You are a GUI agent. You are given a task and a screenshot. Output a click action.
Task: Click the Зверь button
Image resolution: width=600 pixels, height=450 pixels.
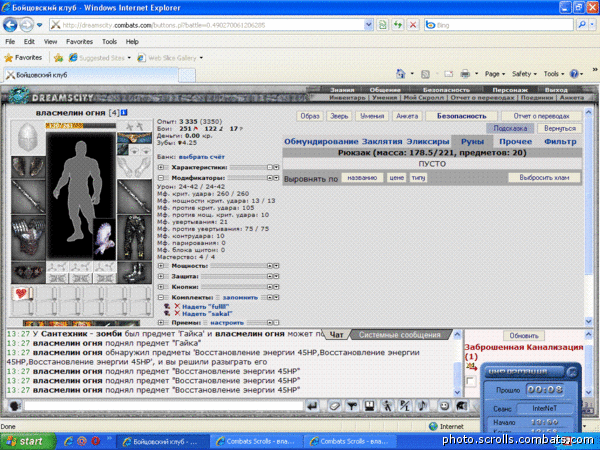click(339, 116)
